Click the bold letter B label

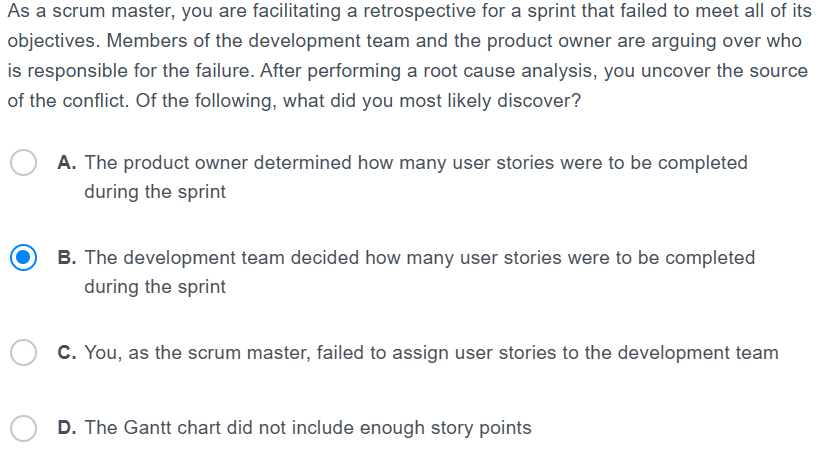[x=67, y=258]
